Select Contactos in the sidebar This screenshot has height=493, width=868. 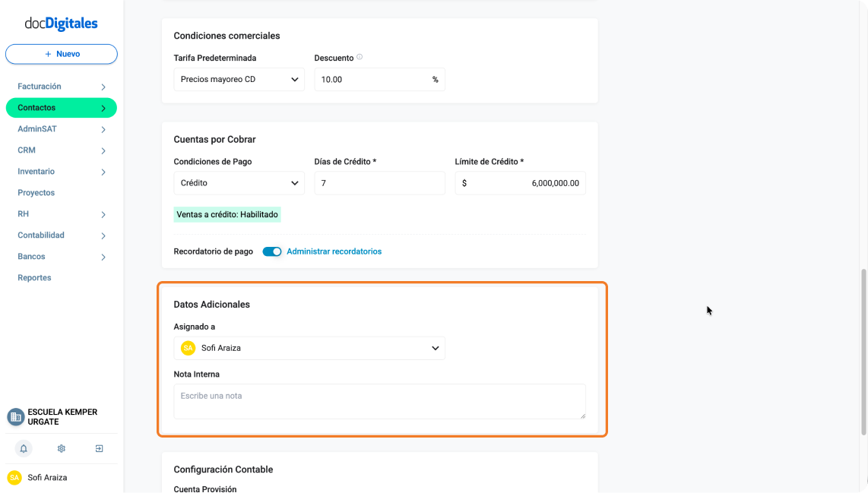coord(62,108)
